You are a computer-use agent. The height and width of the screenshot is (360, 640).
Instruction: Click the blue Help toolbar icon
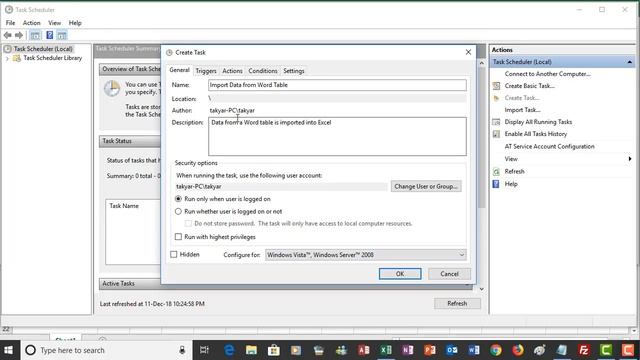coord(49,36)
